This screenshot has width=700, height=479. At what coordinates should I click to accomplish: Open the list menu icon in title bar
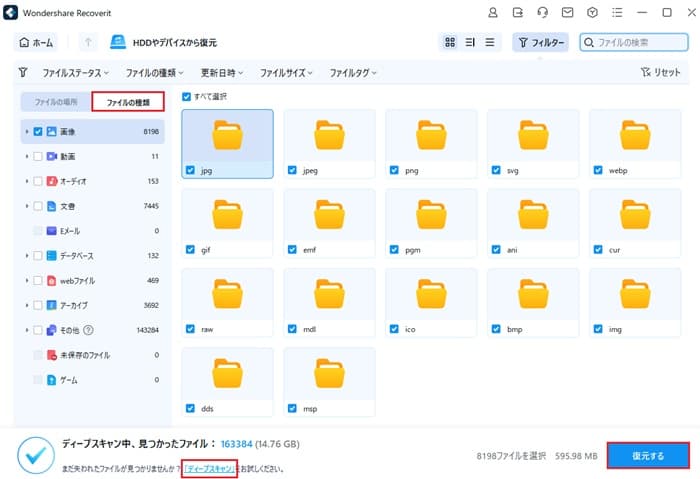tap(617, 12)
